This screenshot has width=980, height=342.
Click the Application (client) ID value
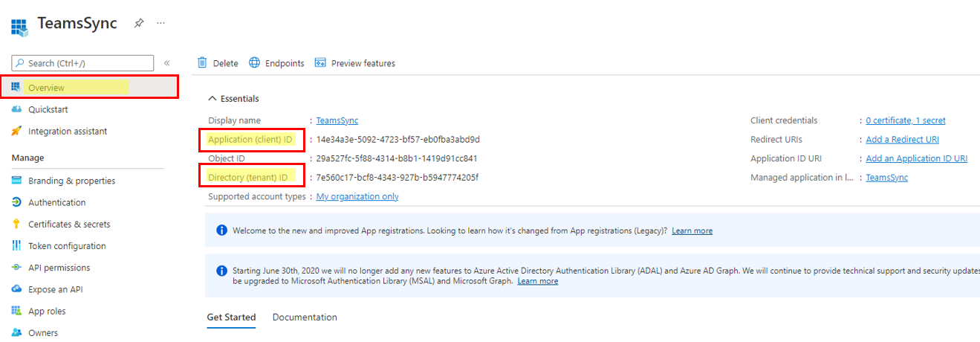tap(398, 139)
